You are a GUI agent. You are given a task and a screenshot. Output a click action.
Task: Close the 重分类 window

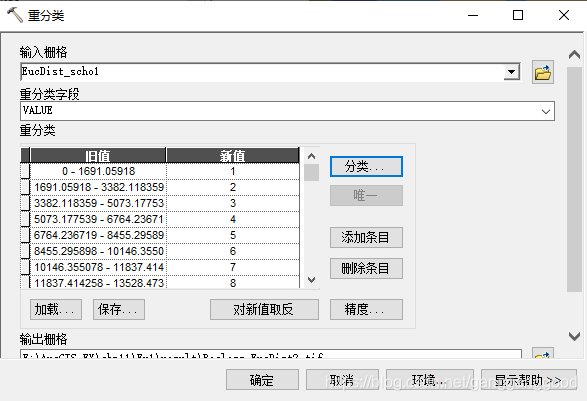[564, 15]
